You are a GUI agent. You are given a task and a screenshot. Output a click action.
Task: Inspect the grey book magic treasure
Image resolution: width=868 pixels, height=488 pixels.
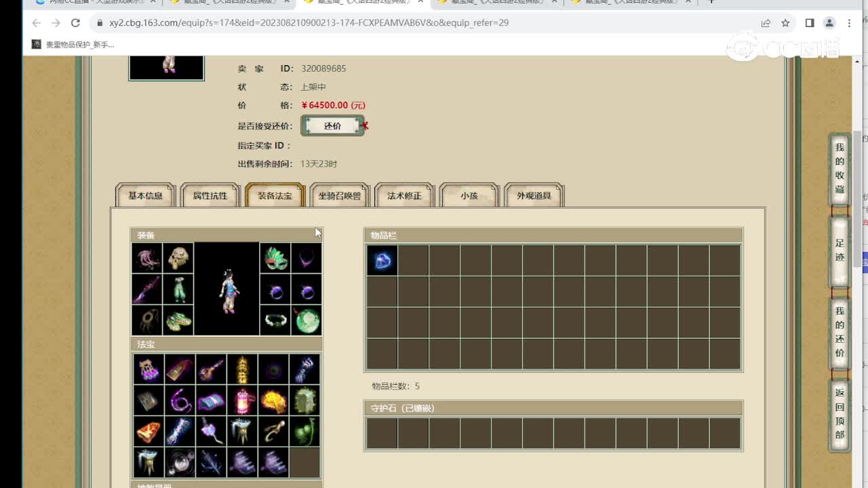point(149,401)
